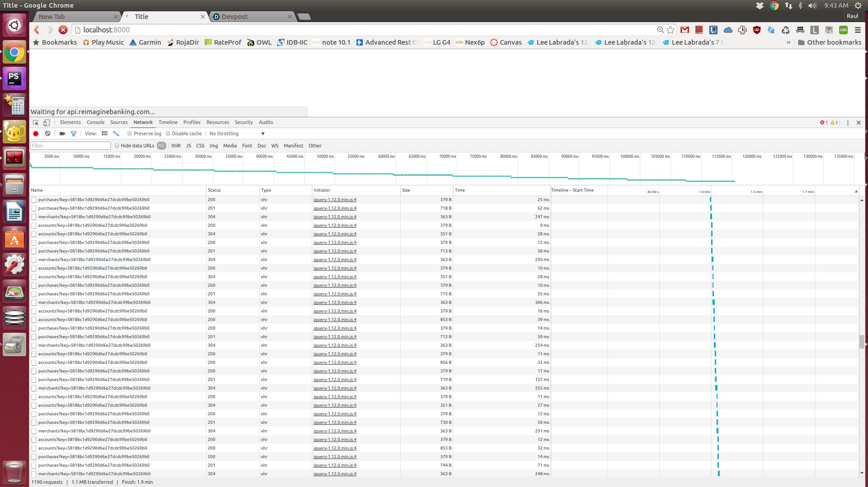Click the network requests vertical scrollbar

[x=861, y=341]
